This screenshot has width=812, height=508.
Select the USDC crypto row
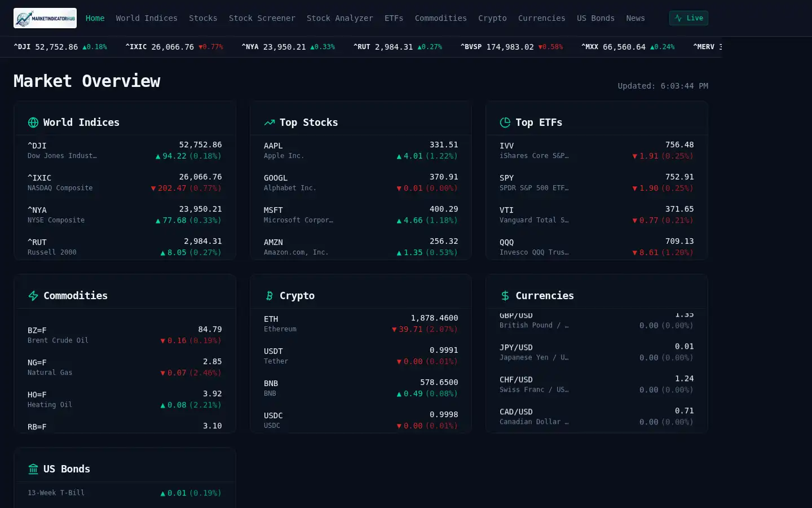click(361, 421)
